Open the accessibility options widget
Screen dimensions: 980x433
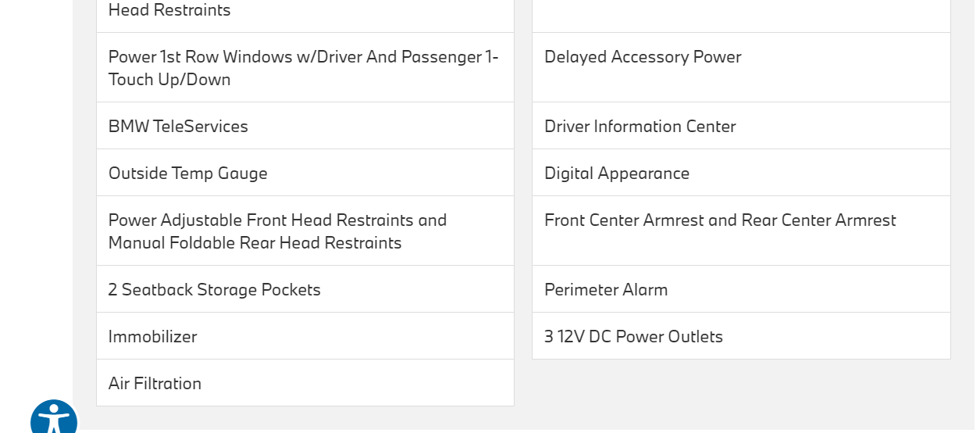[x=53, y=419]
